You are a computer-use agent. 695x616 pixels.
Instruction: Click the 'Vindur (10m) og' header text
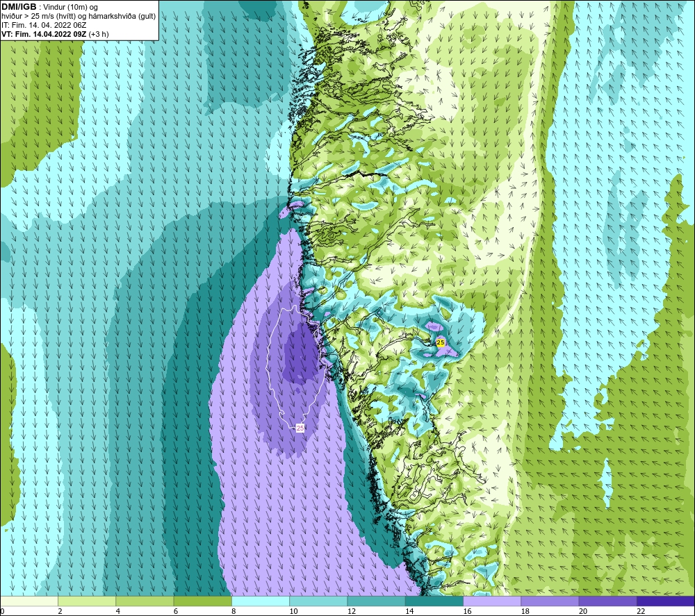(x=70, y=8)
